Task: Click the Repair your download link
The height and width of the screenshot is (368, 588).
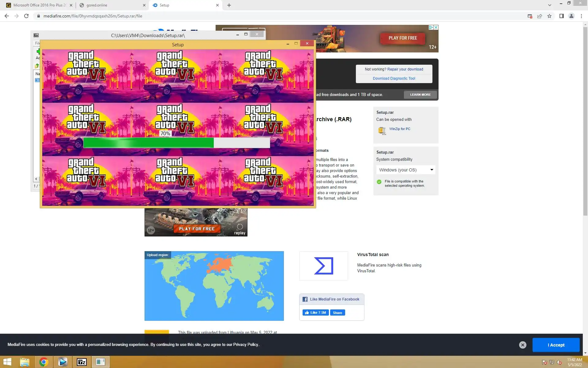Action: coord(405,69)
